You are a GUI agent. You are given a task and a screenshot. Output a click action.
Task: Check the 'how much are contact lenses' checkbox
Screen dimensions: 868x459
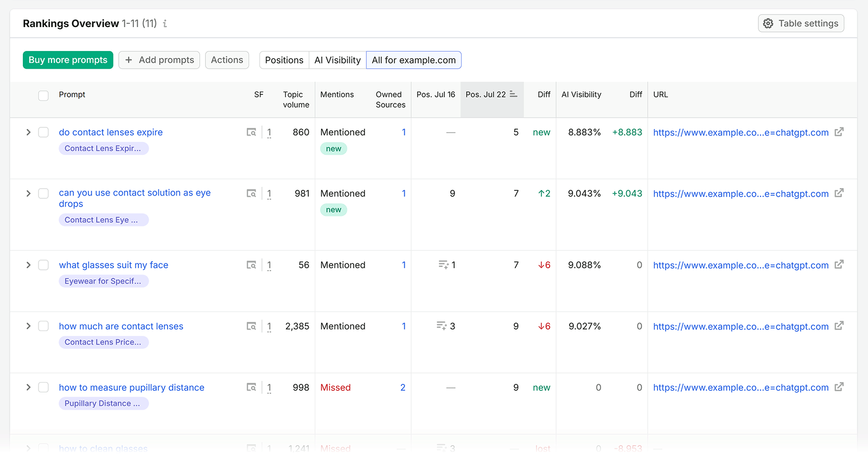point(43,326)
